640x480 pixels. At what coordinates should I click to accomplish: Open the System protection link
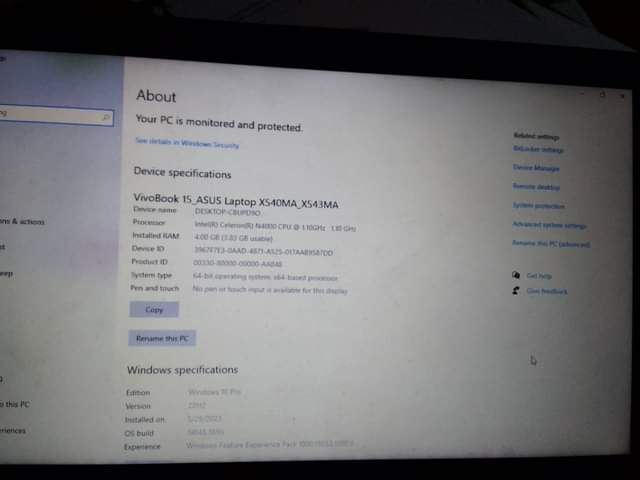click(538, 206)
